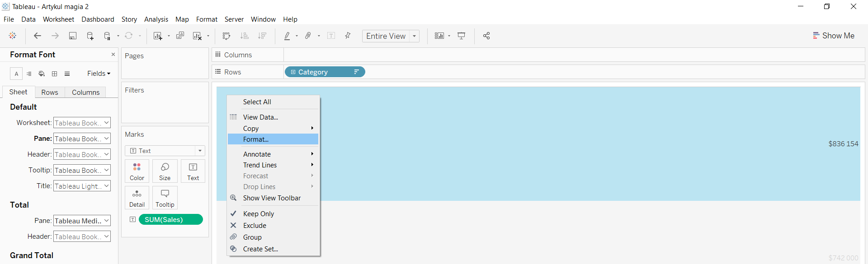Click the Add New Data Source icon

tap(90, 36)
